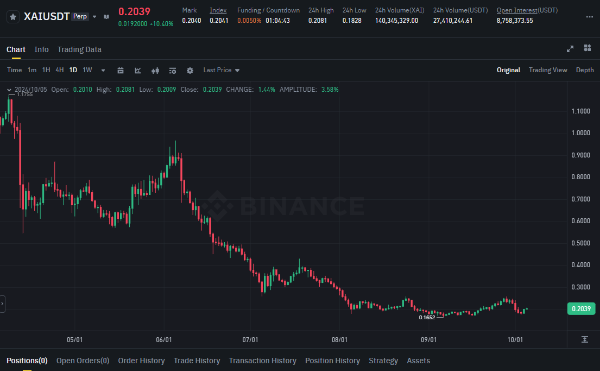Switch chart interval to 1W
The image size is (600, 371).
pyautogui.click(x=88, y=70)
